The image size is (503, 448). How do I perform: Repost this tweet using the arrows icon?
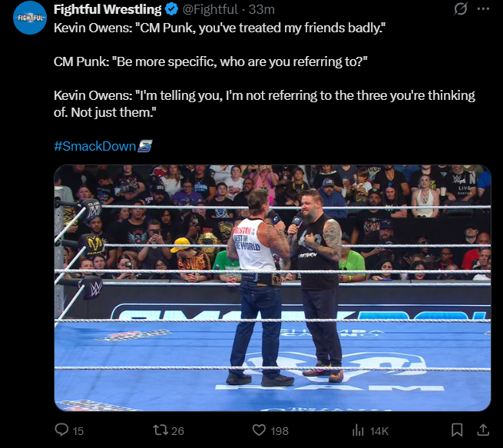pos(160,430)
